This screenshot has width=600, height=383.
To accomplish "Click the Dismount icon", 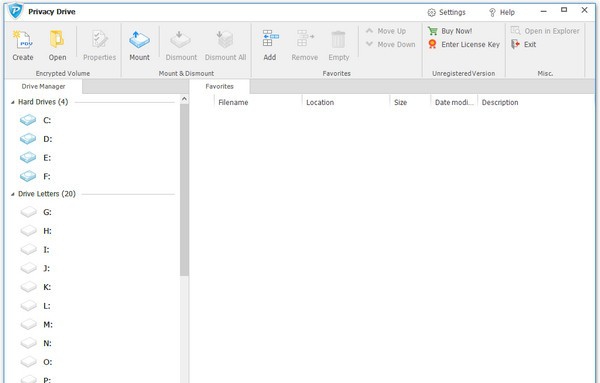I will pyautogui.click(x=181, y=46).
